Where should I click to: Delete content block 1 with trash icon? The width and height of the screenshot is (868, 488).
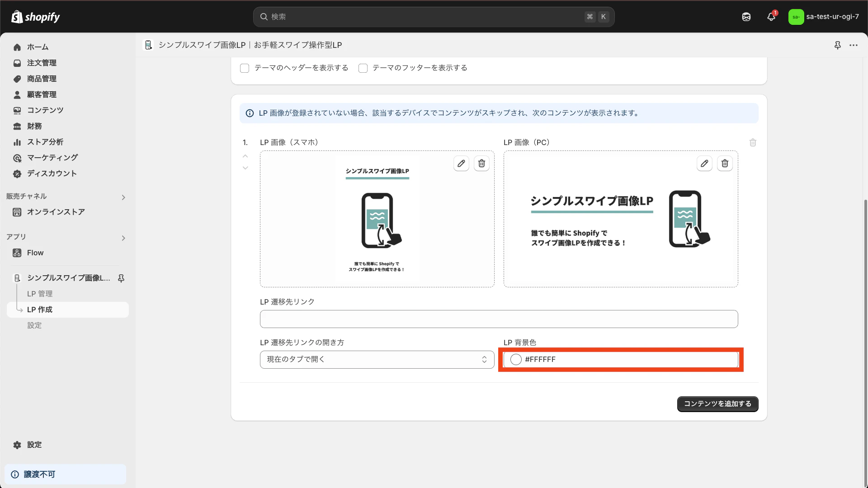click(x=753, y=142)
